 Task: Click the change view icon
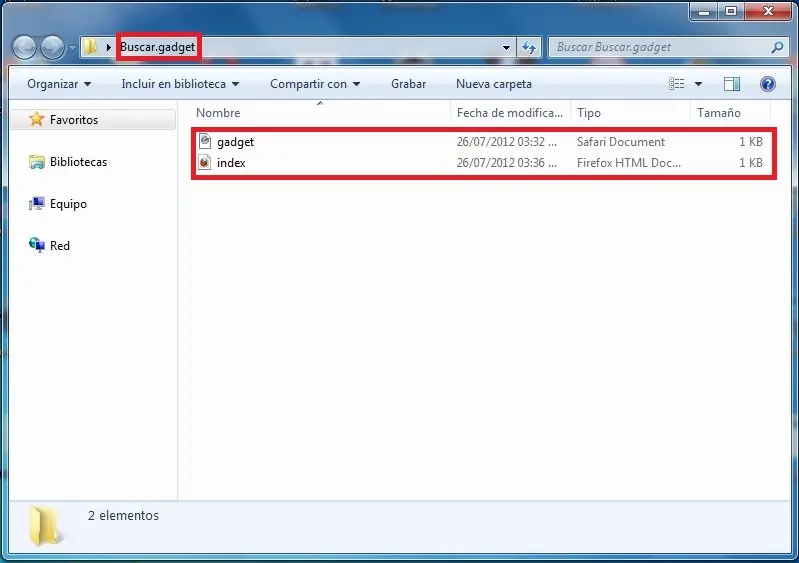[x=677, y=84]
